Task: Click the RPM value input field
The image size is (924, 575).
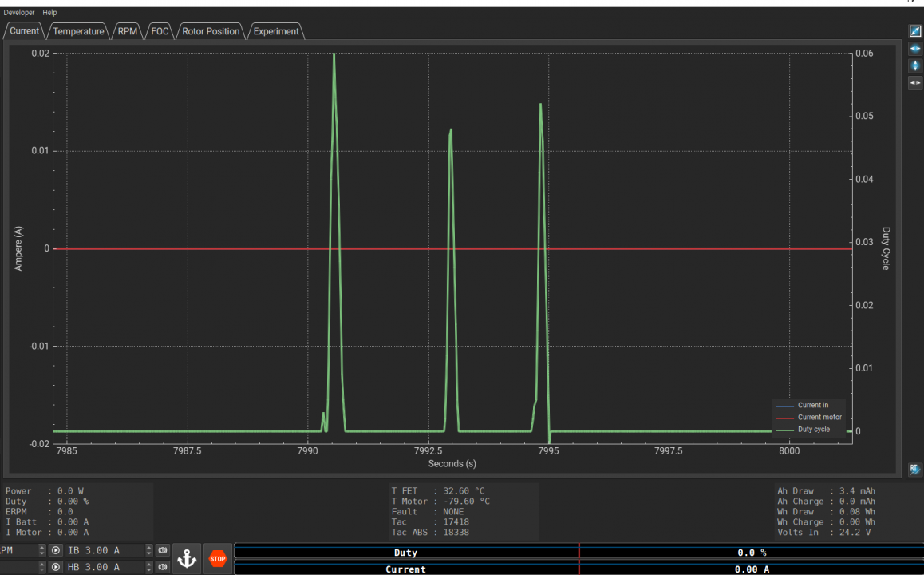Action: coord(19,550)
